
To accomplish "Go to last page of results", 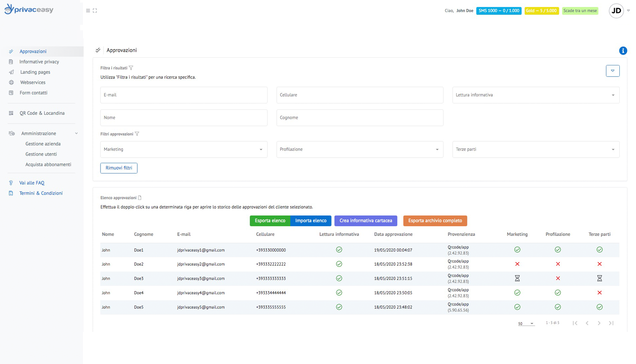I will 611,323.
